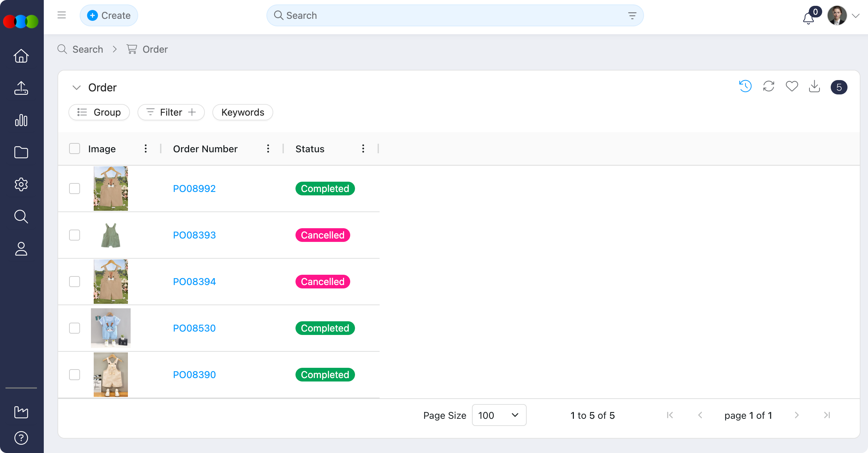Open the Order Number column menu

pos(268,148)
